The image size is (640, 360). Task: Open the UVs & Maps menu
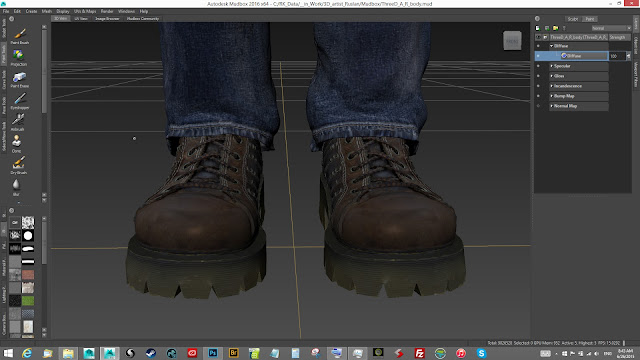coord(85,11)
